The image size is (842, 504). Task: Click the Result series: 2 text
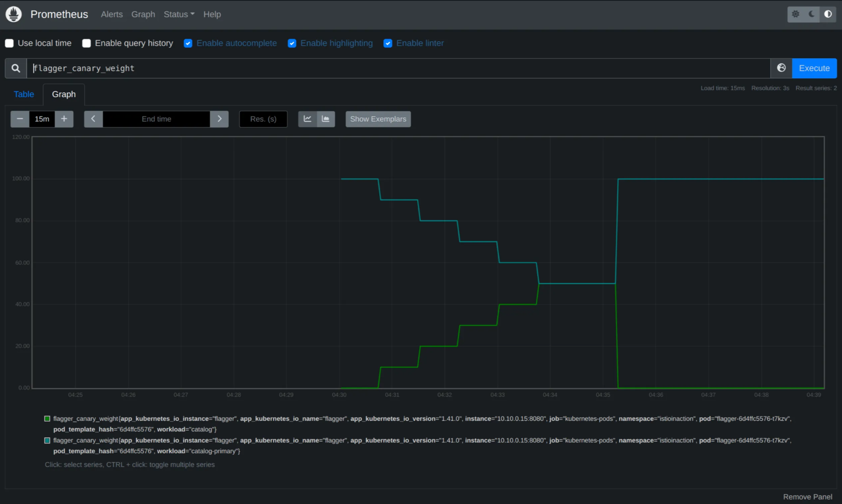(x=816, y=88)
